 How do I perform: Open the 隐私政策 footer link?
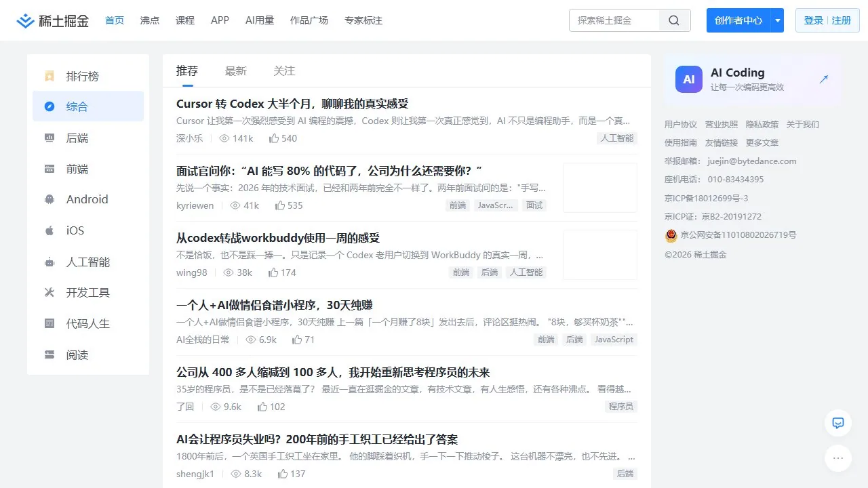pyautogui.click(x=762, y=125)
